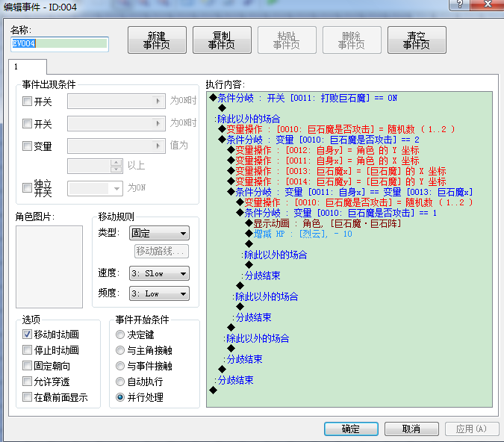Select the first 除此以外的场合 line
The image size is (504, 442).
point(247,119)
